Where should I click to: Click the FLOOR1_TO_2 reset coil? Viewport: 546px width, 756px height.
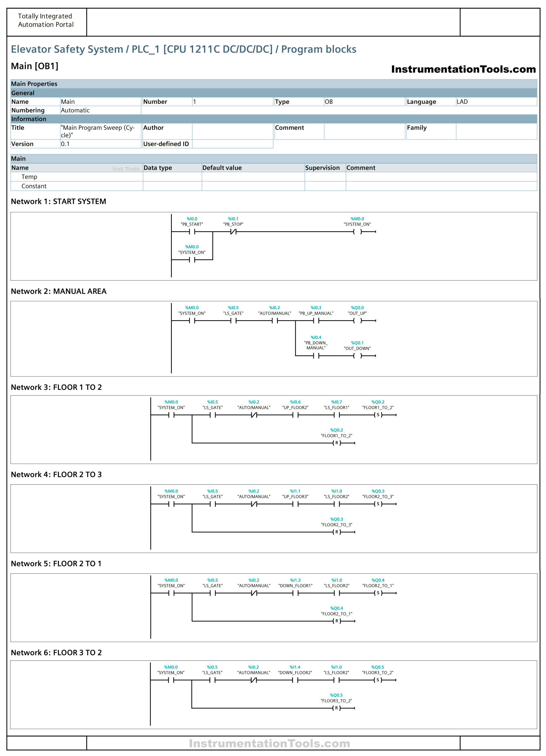click(336, 443)
